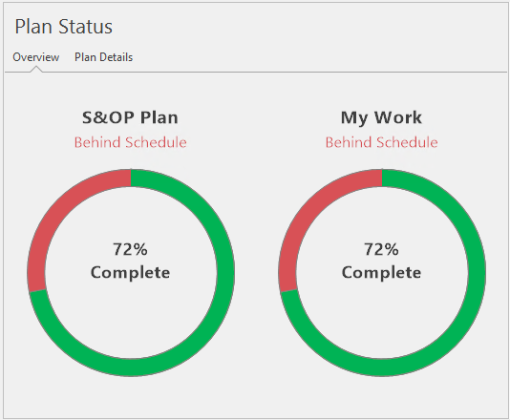Click bottom green arc of My Work donut
Image resolution: width=510 pixels, height=420 pixels.
382,367
